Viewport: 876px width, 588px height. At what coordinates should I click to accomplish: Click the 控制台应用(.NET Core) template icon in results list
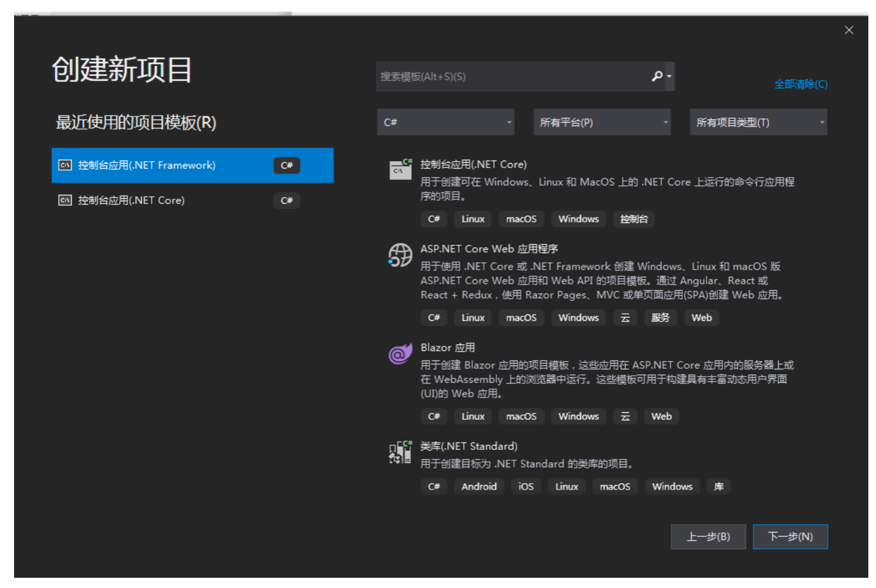click(401, 169)
